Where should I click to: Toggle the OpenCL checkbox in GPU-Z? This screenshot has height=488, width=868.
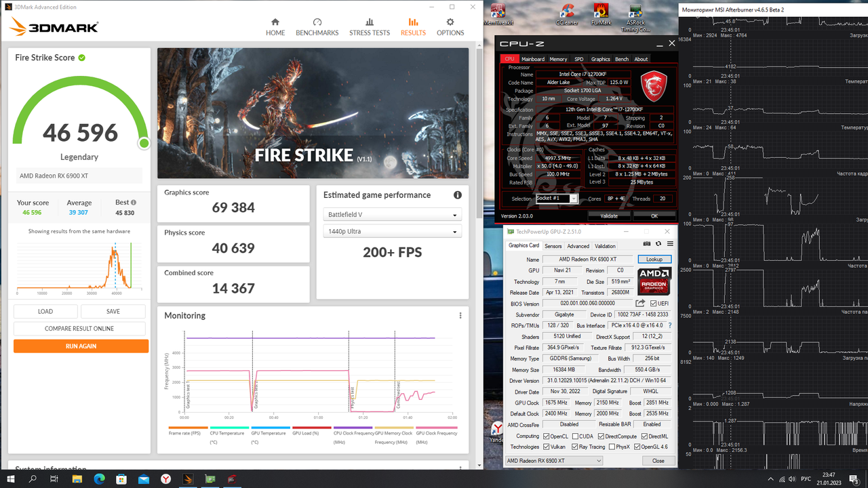[547, 436]
